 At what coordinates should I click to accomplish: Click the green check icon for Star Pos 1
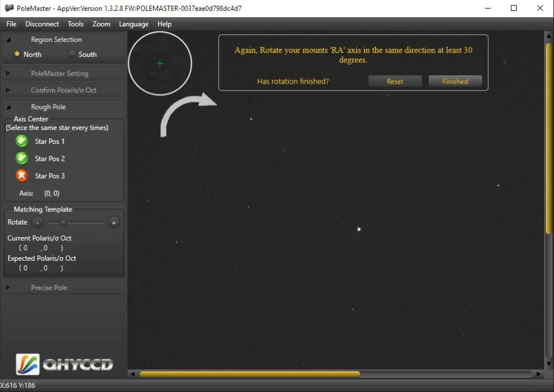coord(22,141)
